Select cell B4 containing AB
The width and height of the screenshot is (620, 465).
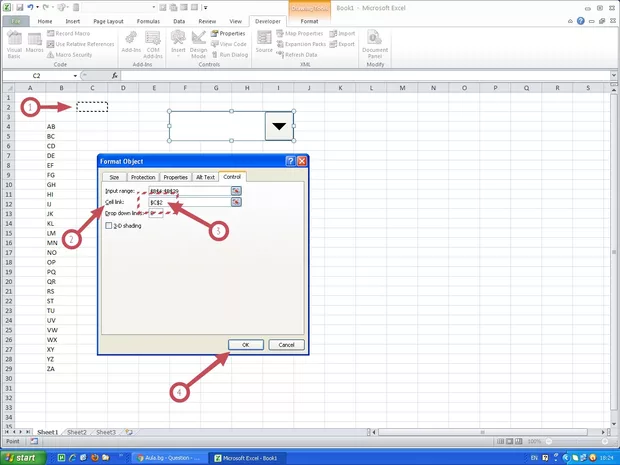pyautogui.click(x=61, y=127)
